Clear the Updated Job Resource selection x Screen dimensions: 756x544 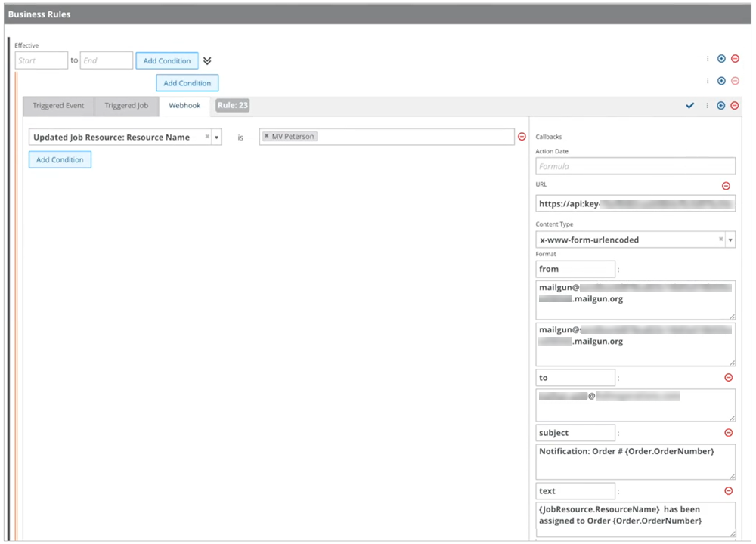pos(207,137)
